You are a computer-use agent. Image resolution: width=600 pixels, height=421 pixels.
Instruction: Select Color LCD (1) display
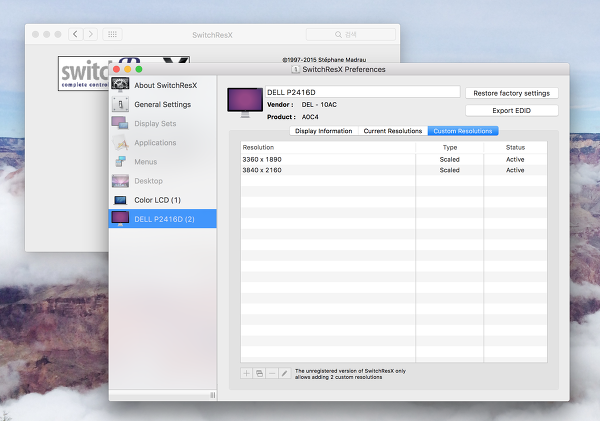pyautogui.click(x=163, y=200)
